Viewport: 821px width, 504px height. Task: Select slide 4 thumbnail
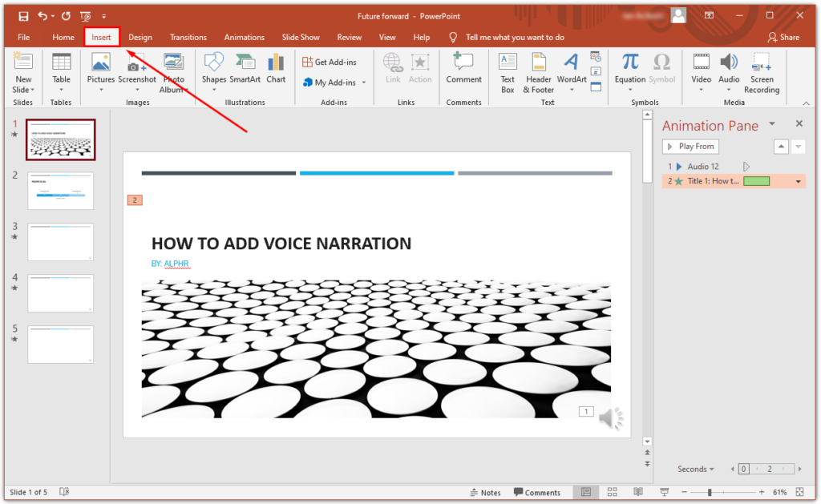[61, 293]
